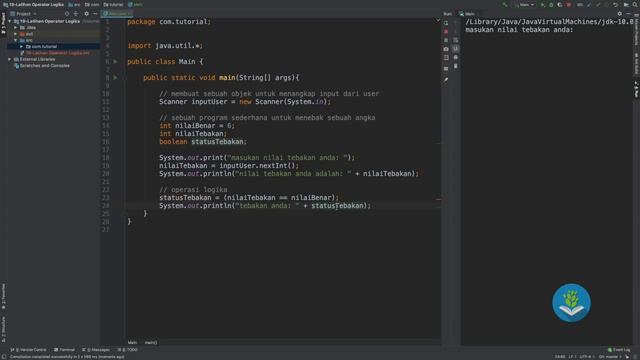Open the Messages tool window
Screen dimensions: 640x360
96,350
